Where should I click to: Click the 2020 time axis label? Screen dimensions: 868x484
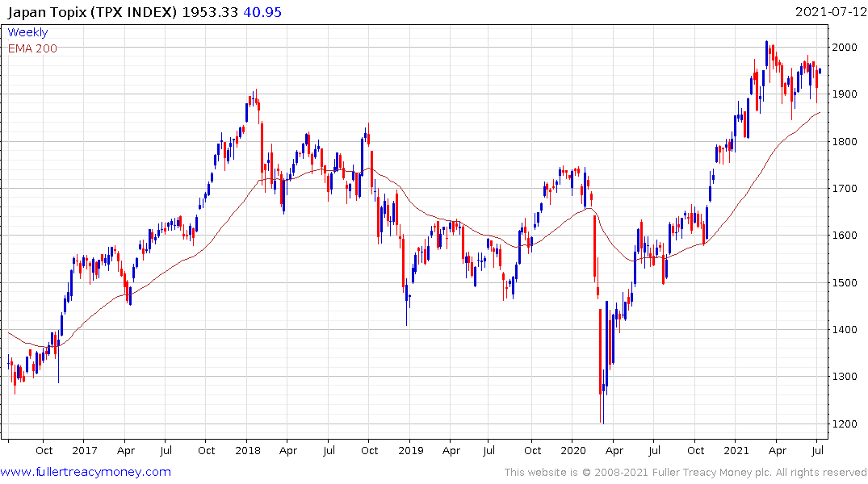(x=573, y=450)
